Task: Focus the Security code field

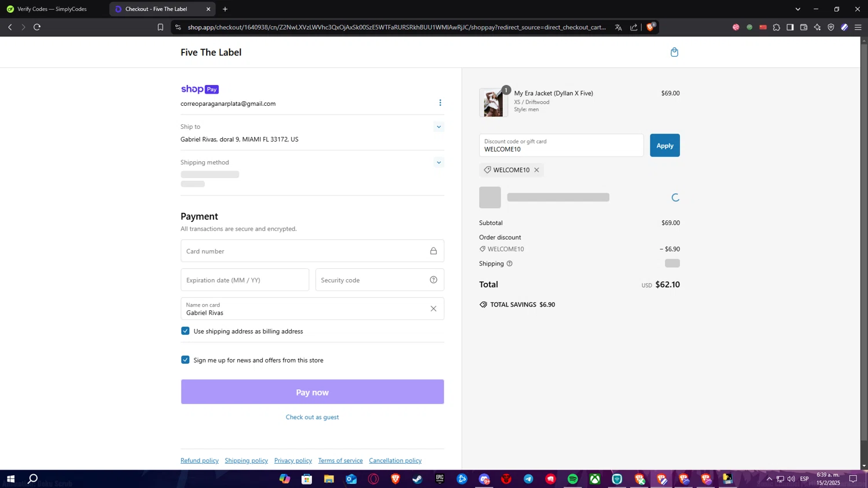Action: pos(380,280)
